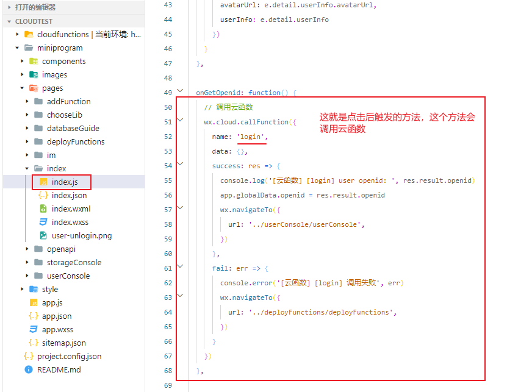532x392 pixels.
Task: Open the index.wxss file
Action: coord(70,222)
